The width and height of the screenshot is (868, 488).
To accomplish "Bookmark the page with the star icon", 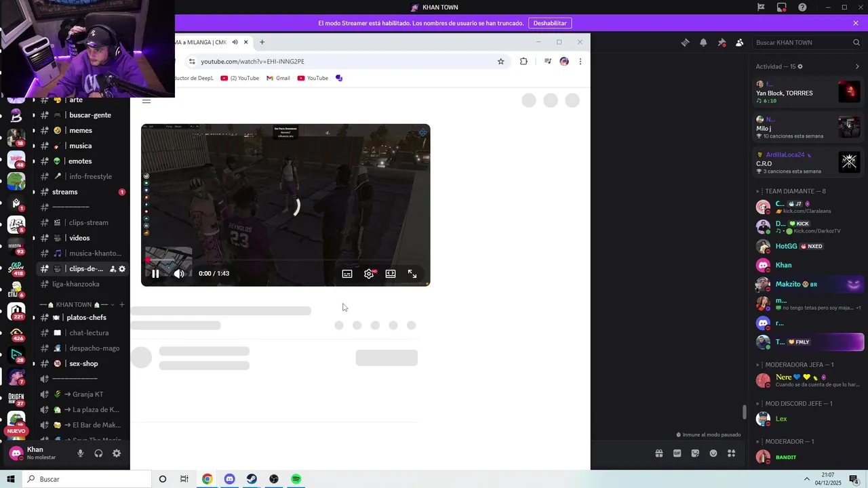I will tap(500, 62).
